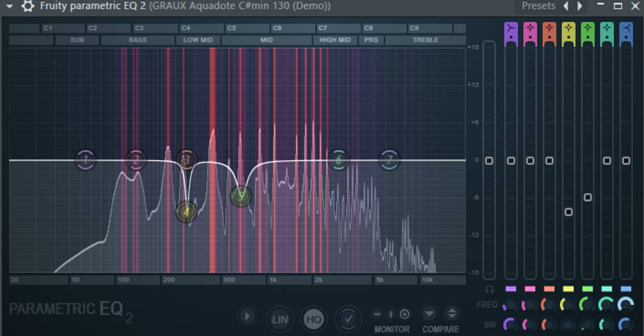Select band 5 green node on graph
This screenshot has height=336, width=644.
tap(241, 196)
